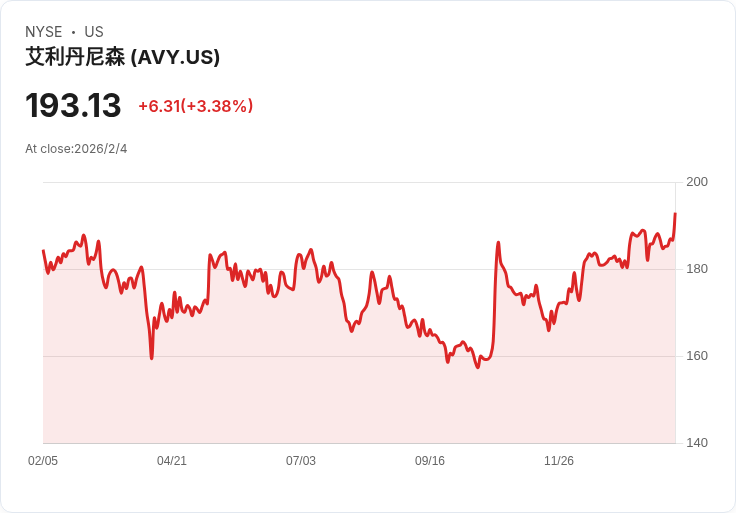
Task: Click the 180 price axis label
Action: [697, 269]
